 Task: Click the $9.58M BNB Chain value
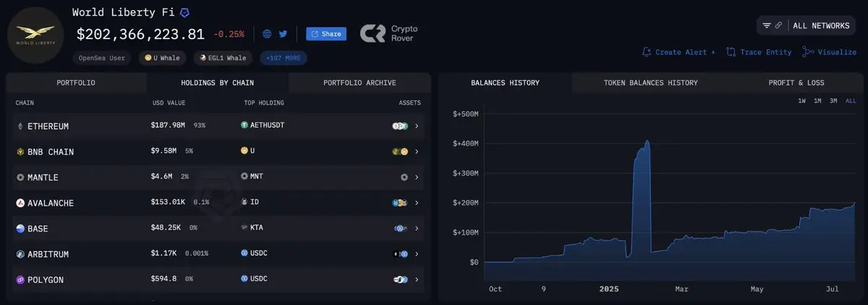click(x=165, y=151)
